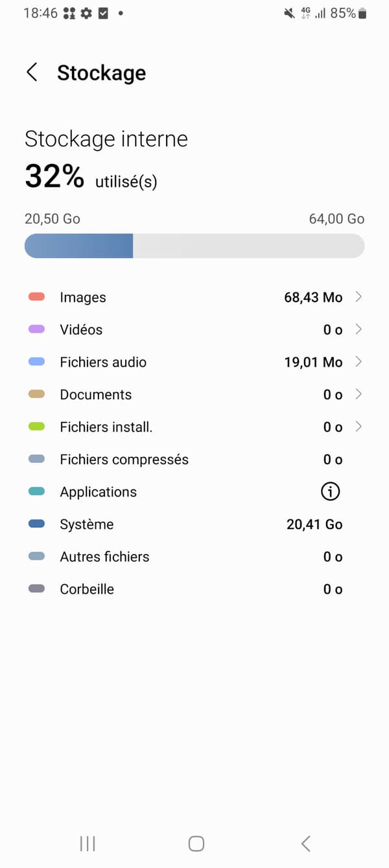This screenshot has height=868, width=389.
Task: Expand the Fichiers audio chevron
Action: (359, 362)
